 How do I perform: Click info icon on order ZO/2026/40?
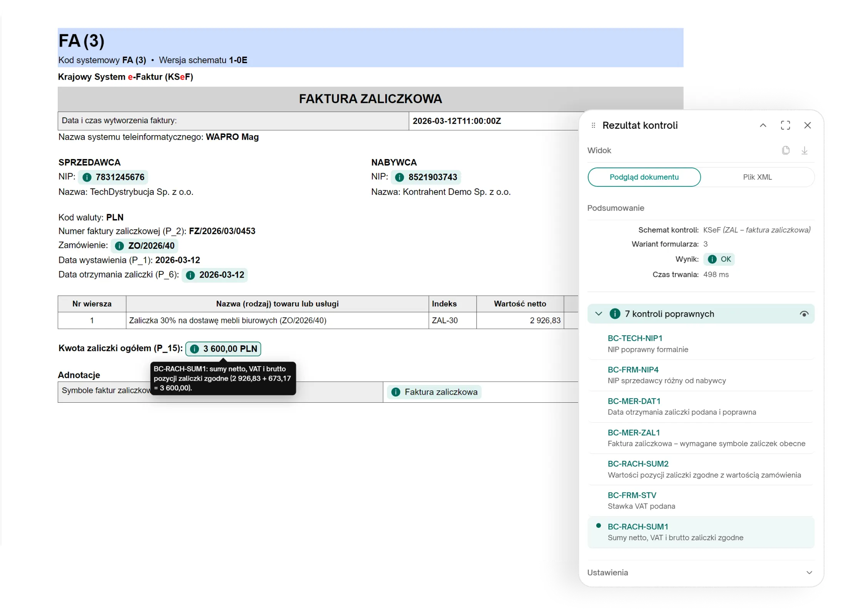119,246
